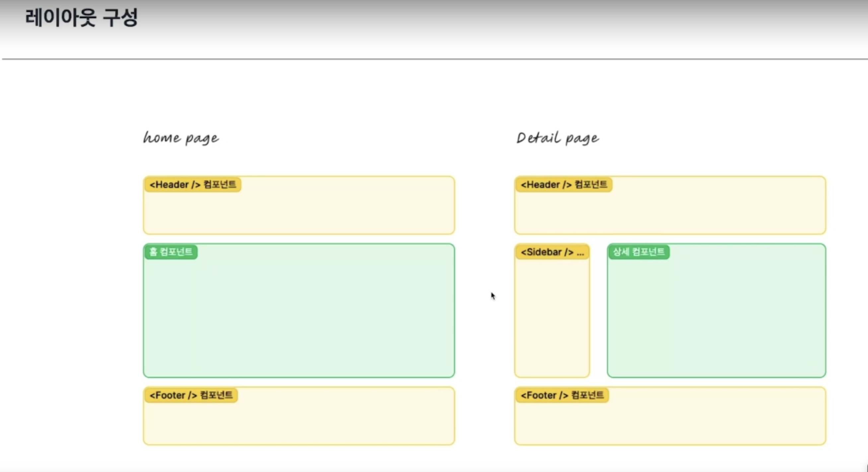Click the horizontal divider line below the title
This screenshot has width=868, height=472.
[434, 59]
